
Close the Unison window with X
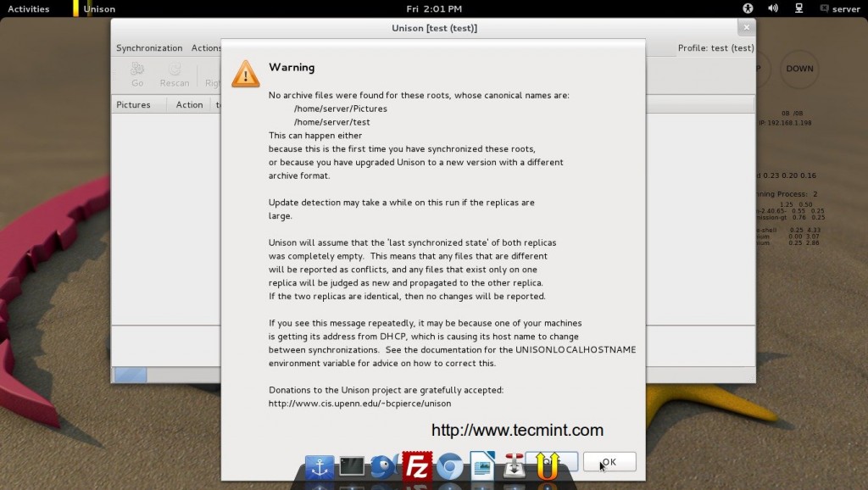(x=746, y=27)
